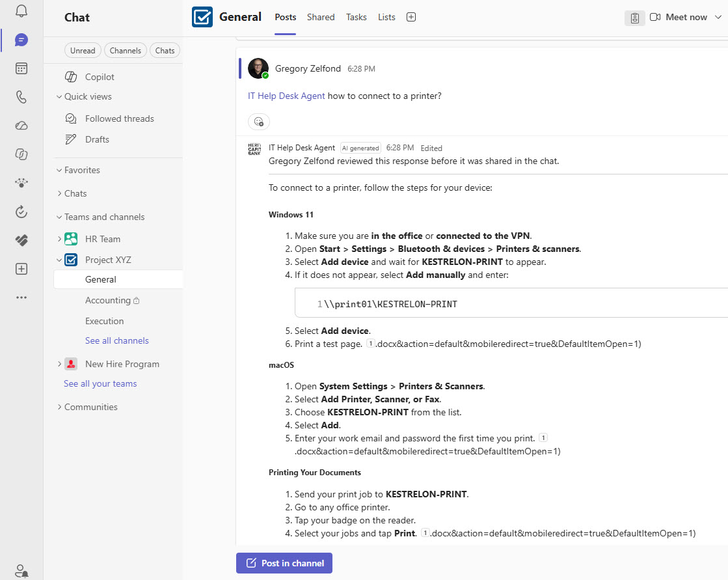Expand the Communities section

tap(59, 407)
